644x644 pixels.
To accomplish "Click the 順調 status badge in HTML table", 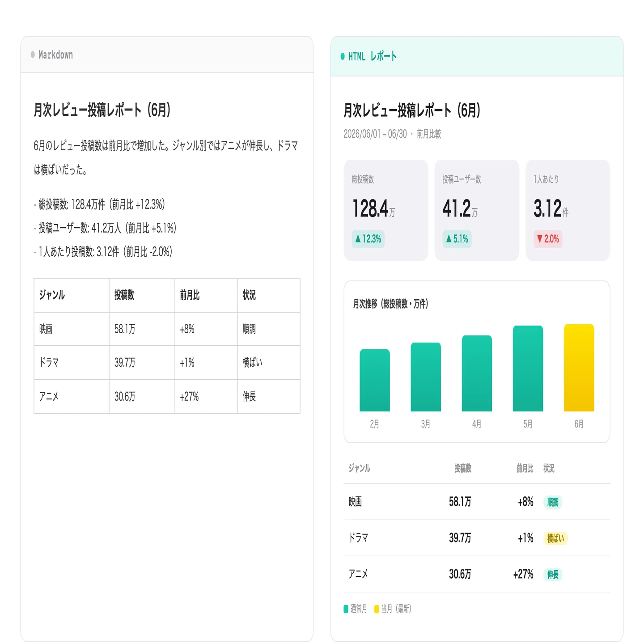I will (x=553, y=502).
